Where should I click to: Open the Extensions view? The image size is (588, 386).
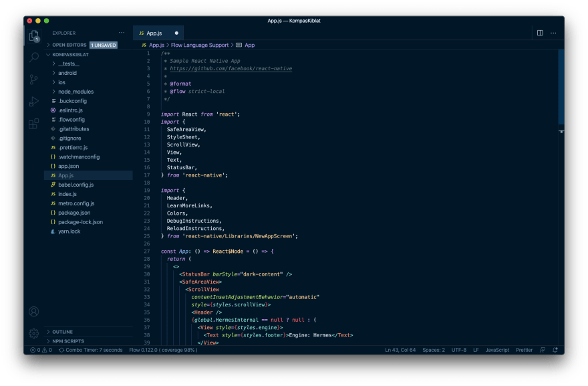click(34, 124)
